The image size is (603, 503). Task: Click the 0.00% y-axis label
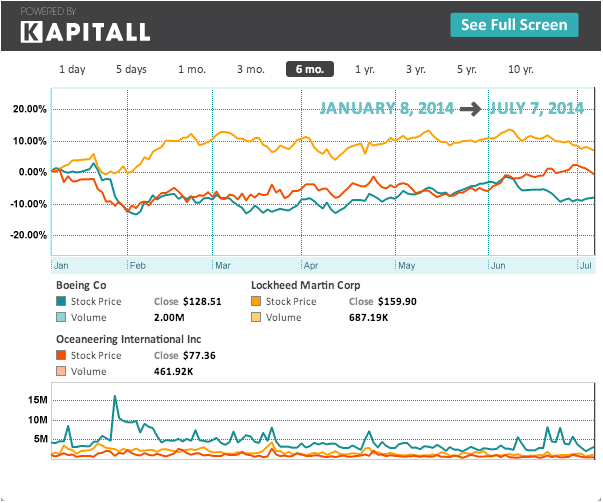coord(32,172)
